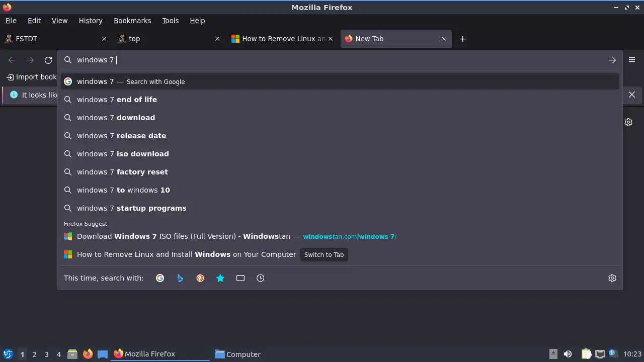Image resolution: width=644 pixels, height=362 pixels.
Task: Click the notification tray icon with exclamation
Action: (x=613, y=353)
